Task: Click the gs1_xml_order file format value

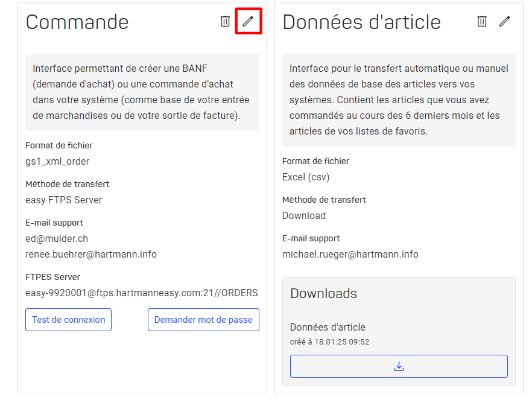Action: tap(57, 162)
